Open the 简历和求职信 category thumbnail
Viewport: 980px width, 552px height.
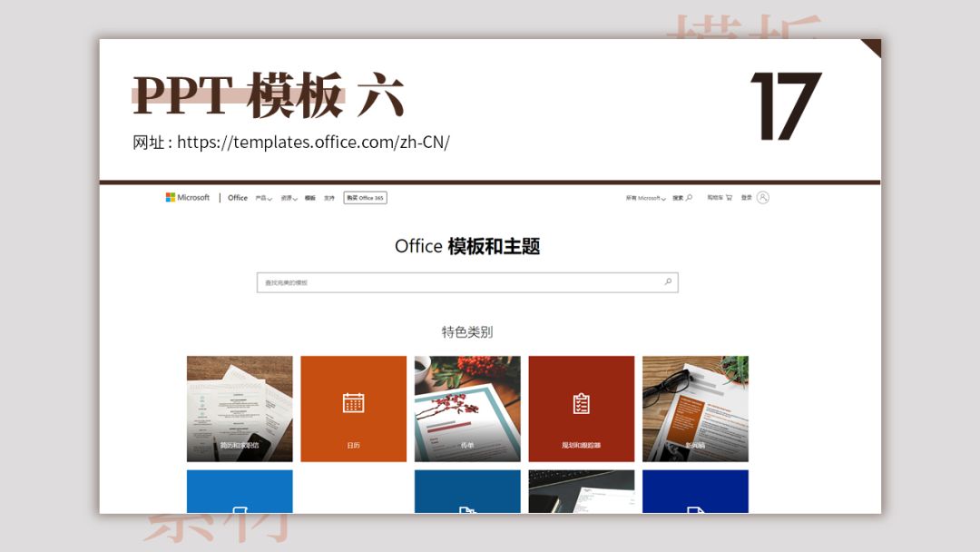coord(240,409)
